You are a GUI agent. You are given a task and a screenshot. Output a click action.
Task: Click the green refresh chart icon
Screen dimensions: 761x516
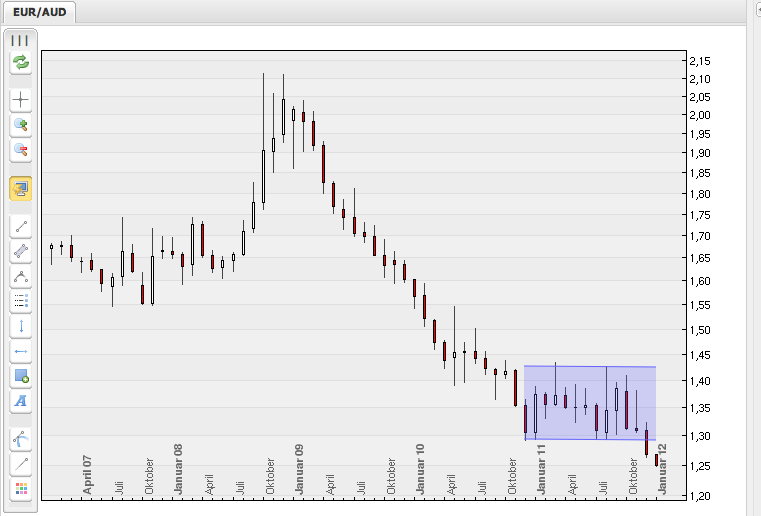tap(20, 63)
